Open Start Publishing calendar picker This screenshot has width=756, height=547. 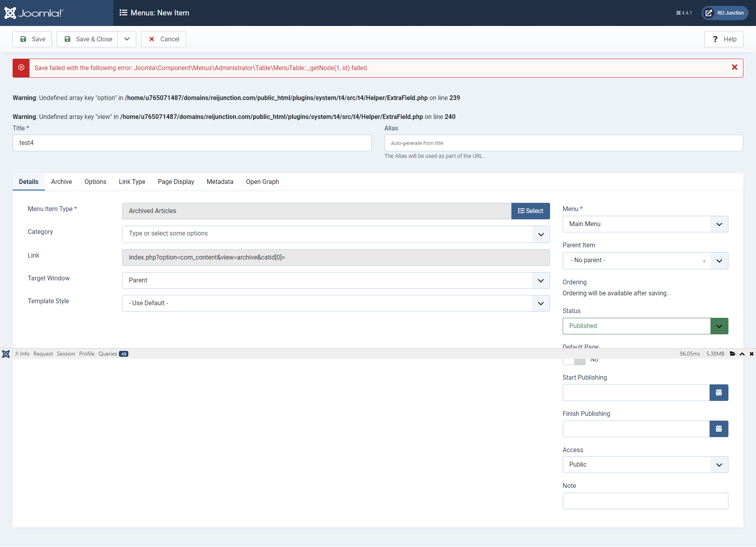coord(719,393)
